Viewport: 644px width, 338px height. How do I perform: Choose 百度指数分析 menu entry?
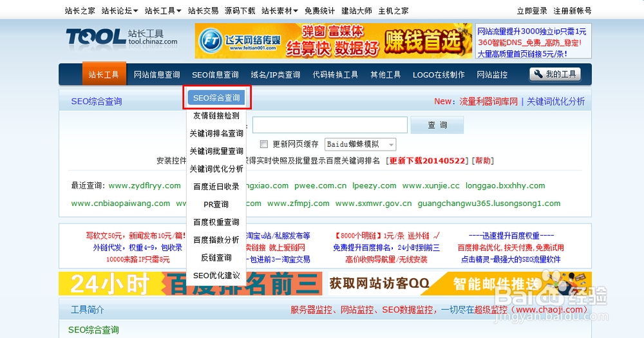pos(216,240)
